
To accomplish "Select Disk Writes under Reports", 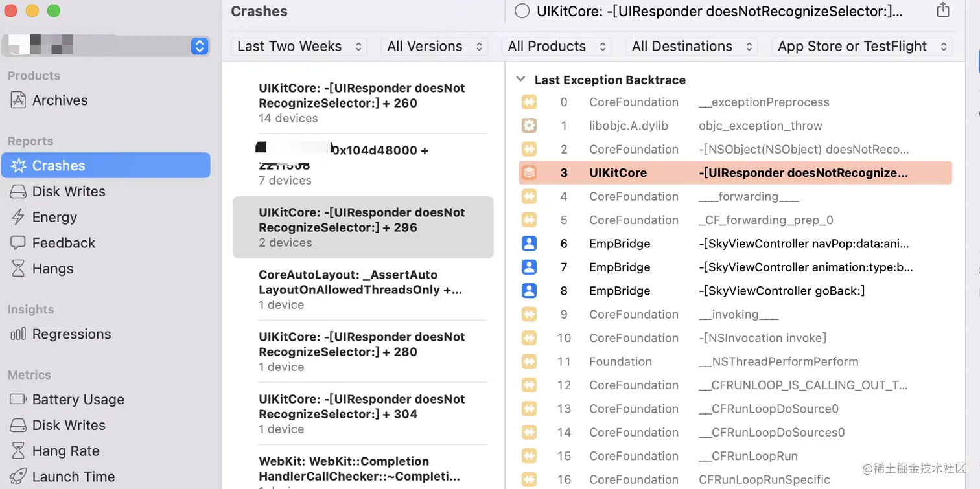I will coord(69,192).
